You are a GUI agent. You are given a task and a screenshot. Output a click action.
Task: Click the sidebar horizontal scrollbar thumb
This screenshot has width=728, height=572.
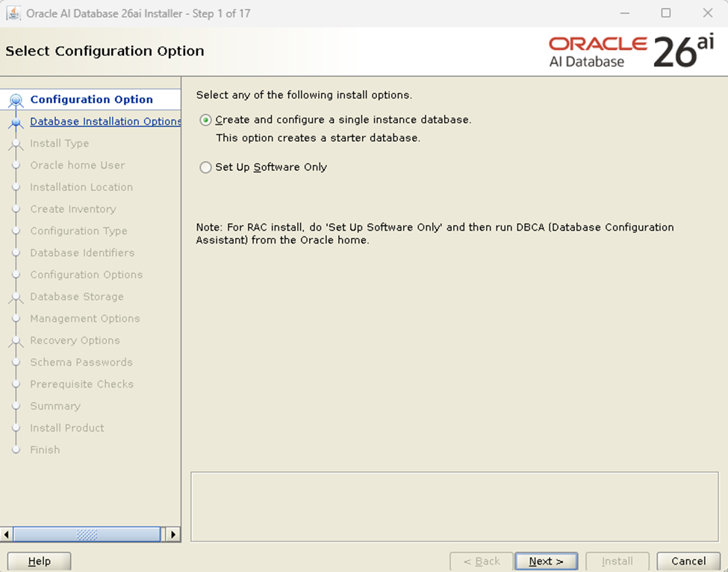coord(87,535)
